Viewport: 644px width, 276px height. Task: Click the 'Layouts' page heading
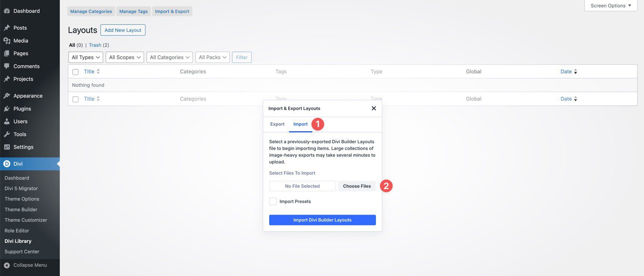[83, 30]
